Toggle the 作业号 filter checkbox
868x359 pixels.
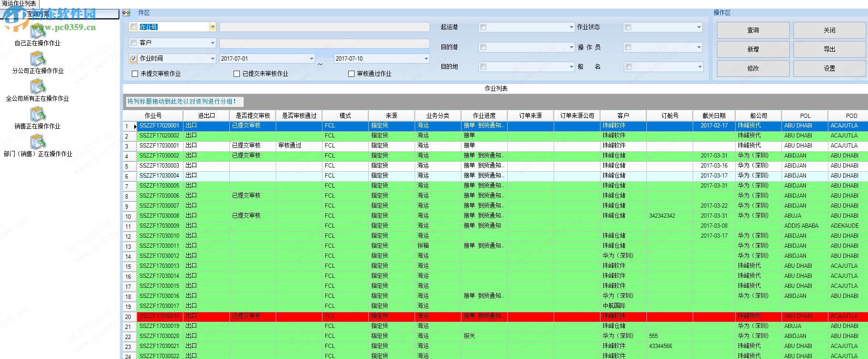point(134,27)
